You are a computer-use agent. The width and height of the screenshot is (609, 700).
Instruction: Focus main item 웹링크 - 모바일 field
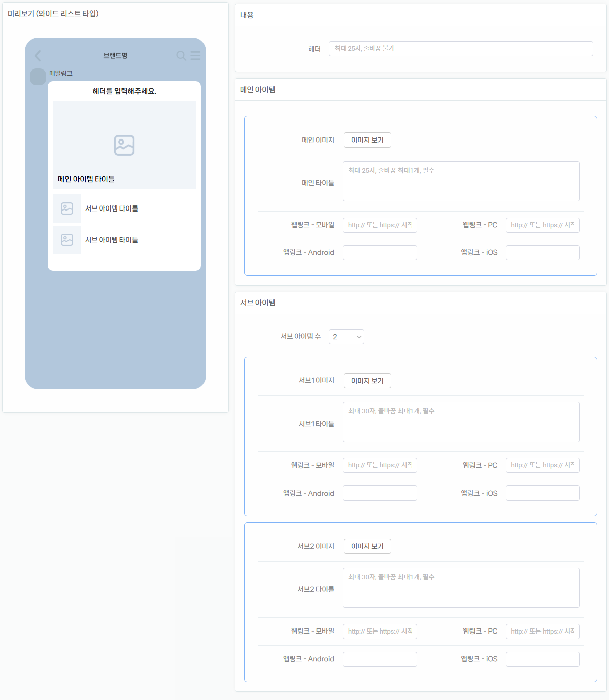click(380, 225)
